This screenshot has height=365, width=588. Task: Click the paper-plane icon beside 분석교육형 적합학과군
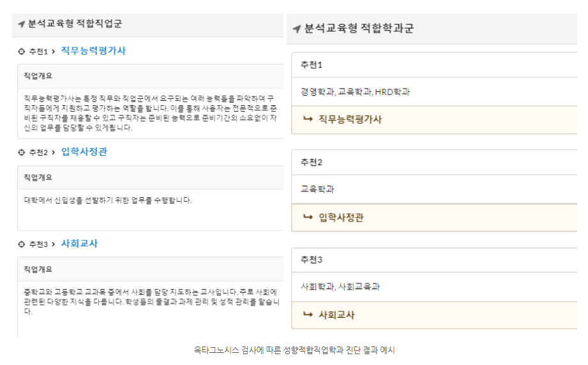[x=297, y=29]
